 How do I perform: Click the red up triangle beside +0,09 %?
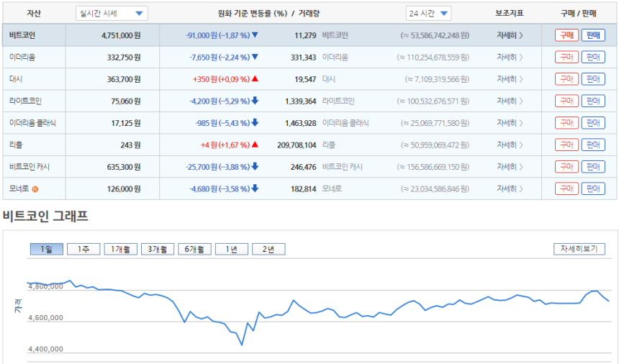[x=255, y=78]
